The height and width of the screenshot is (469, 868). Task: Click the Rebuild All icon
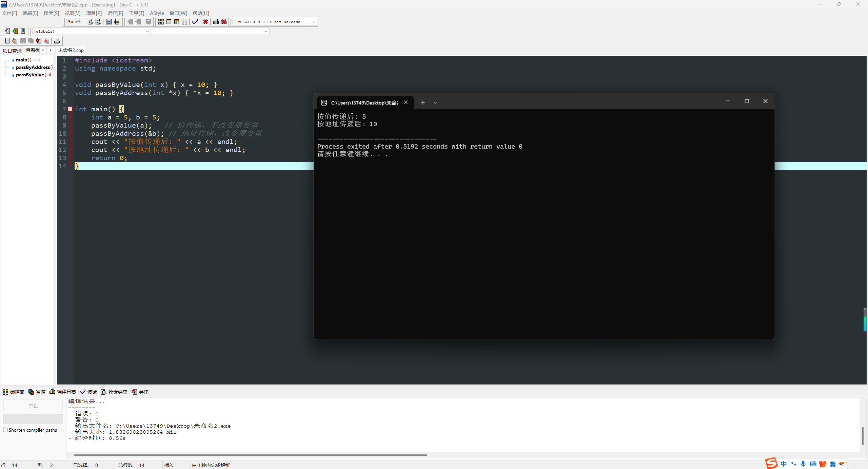click(x=184, y=22)
